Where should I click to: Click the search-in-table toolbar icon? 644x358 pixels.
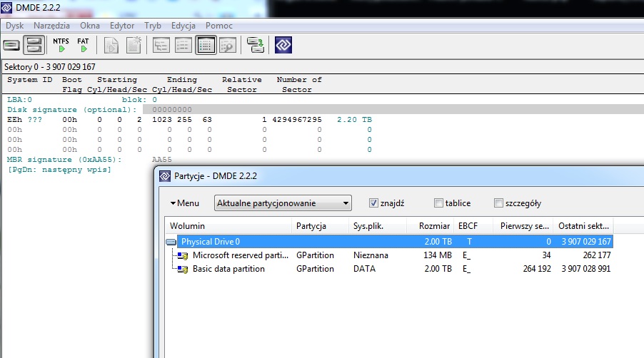click(228, 45)
